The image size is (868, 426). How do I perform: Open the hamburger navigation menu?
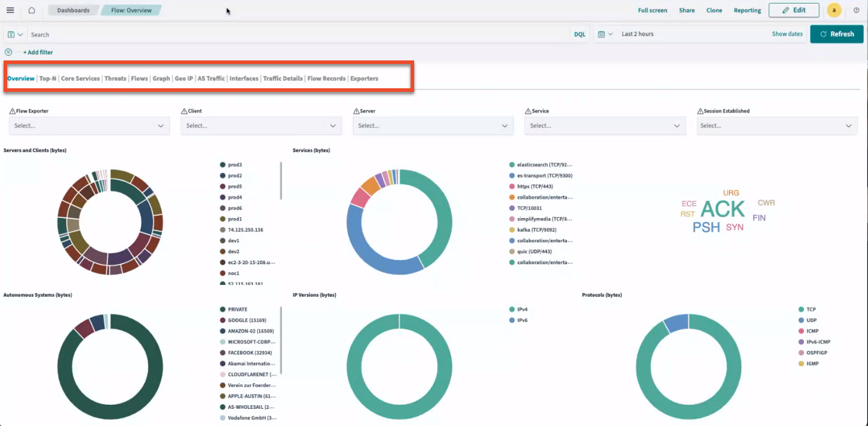(x=10, y=10)
